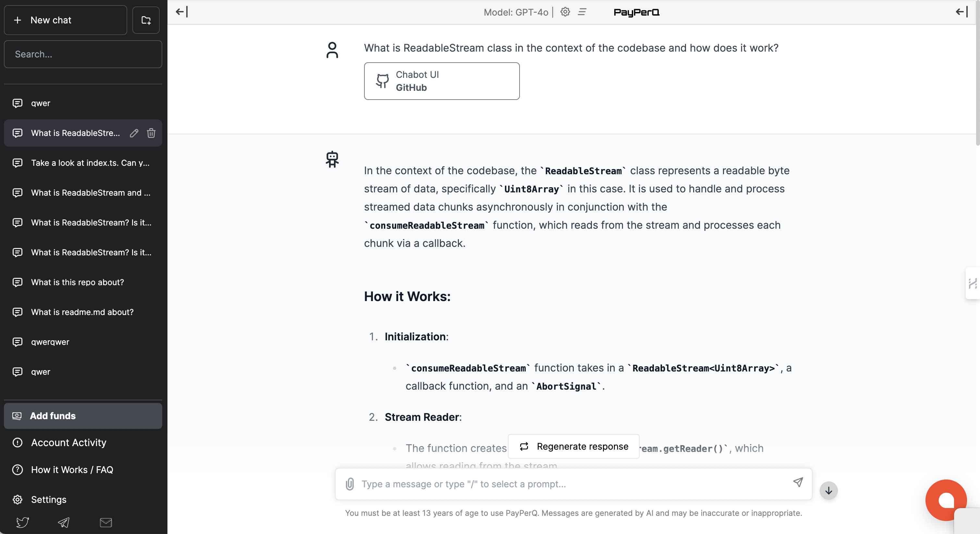Image resolution: width=980 pixels, height=534 pixels.
Task: Click the new folder icon
Action: point(146,20)
